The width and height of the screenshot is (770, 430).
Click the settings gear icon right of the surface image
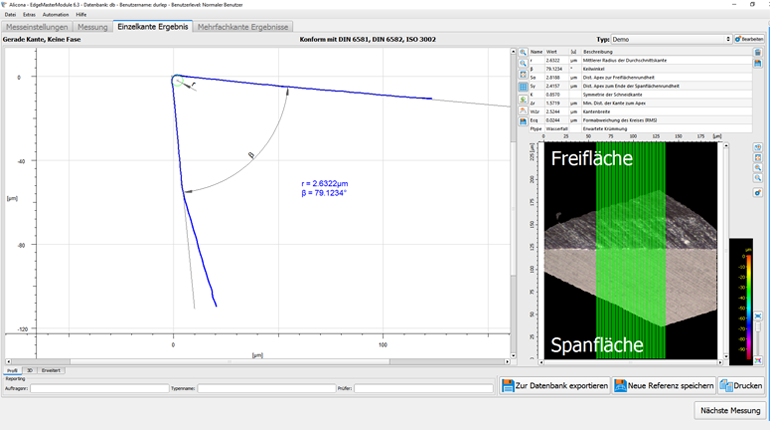[758, 193]
